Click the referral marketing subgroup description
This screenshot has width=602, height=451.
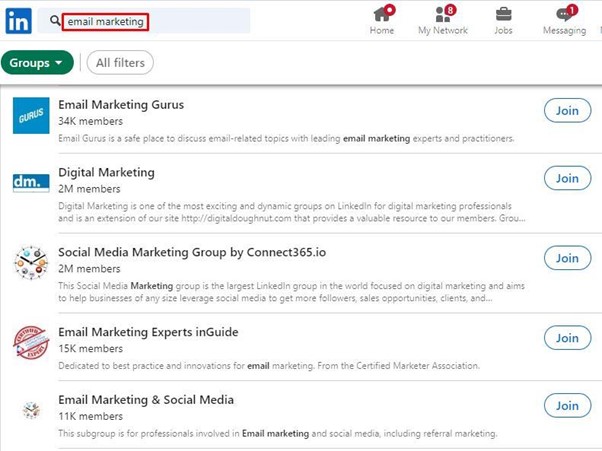point(278,433)
